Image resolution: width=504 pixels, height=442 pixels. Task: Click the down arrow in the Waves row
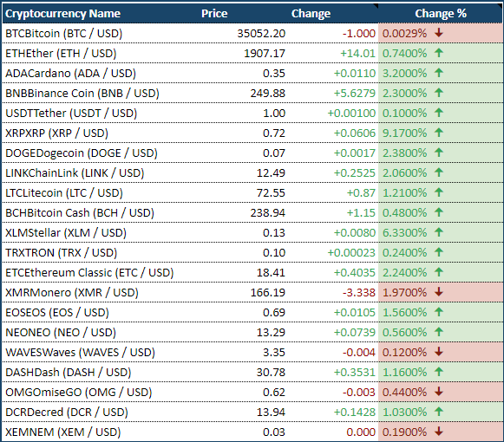439,351
